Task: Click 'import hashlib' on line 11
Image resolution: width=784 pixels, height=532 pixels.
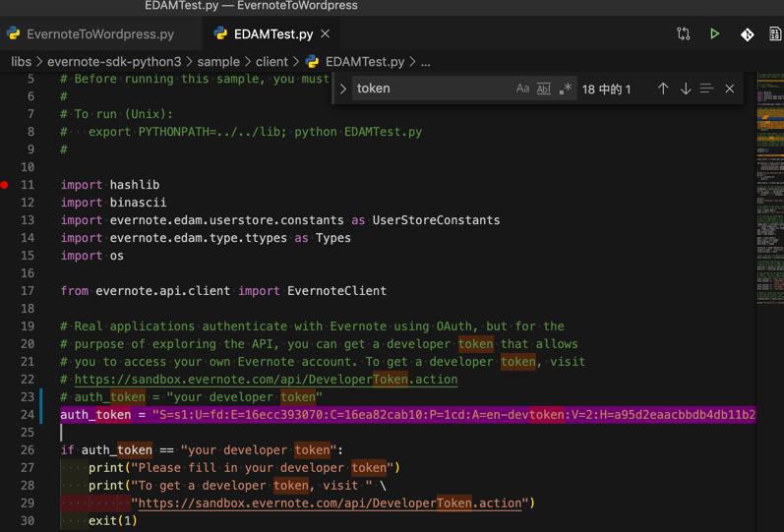Action: (x=110, y=185)
